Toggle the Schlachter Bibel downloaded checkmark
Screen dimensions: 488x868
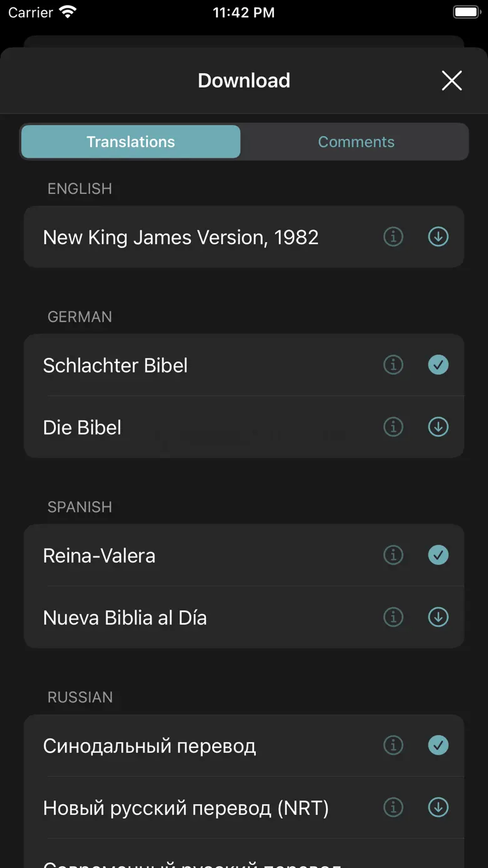point(438,365)
